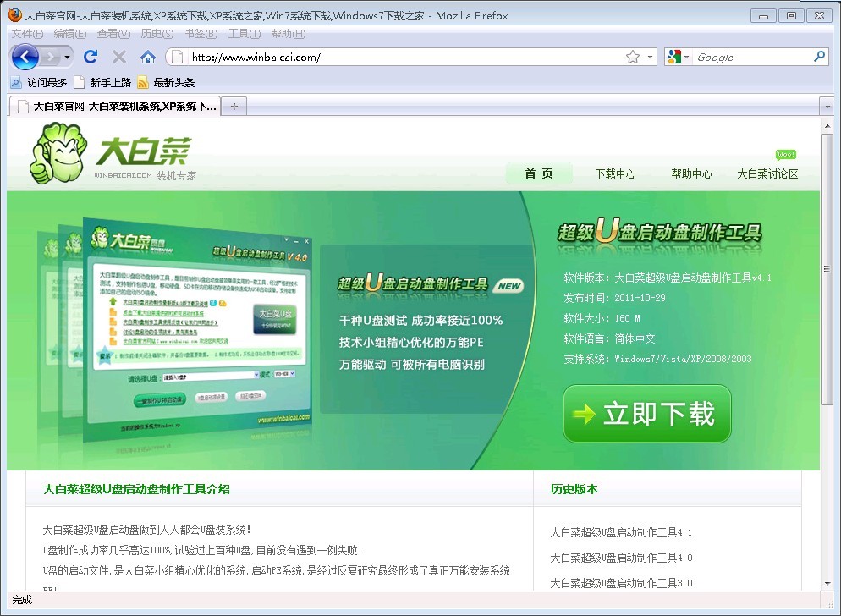Expand the URL bar history dropdown
The height and width of the screenshot is (616, 841).
click(x=651, y=57)
